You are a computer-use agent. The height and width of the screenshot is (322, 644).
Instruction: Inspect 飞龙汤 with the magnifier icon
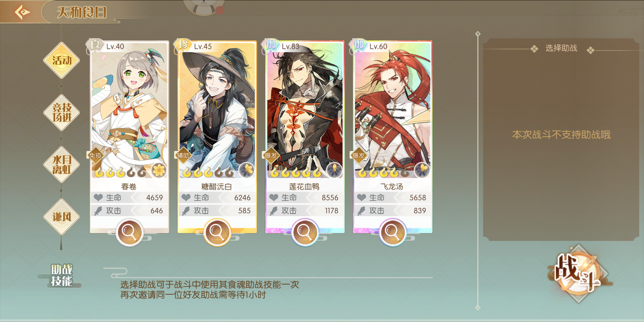[x=392, y=232]
